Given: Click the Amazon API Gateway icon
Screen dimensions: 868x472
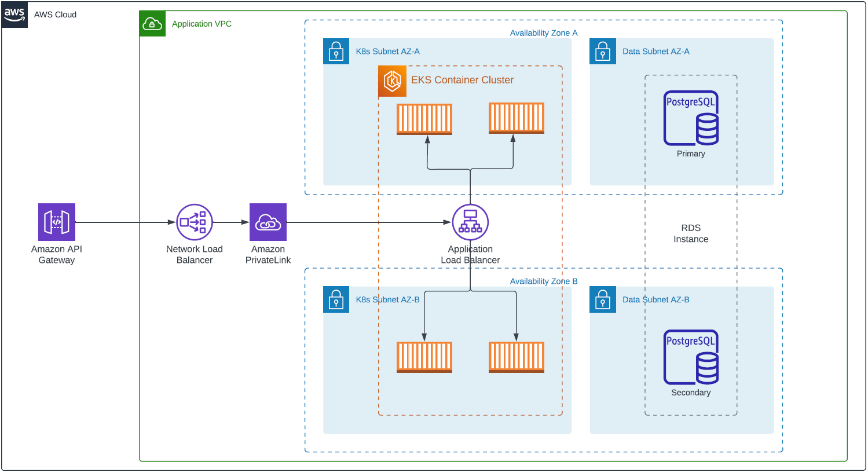Looking at the screenshot, I should coord(57,222).
